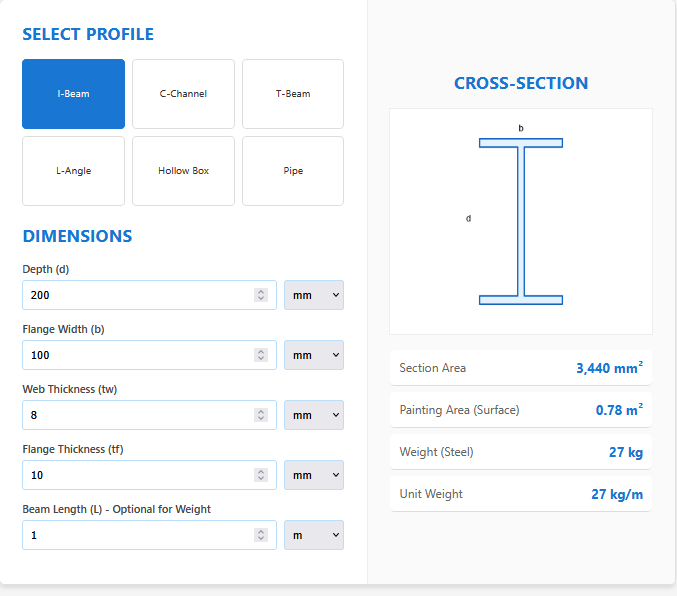Open the Depth unit dropdown

(x=314, y=295)
